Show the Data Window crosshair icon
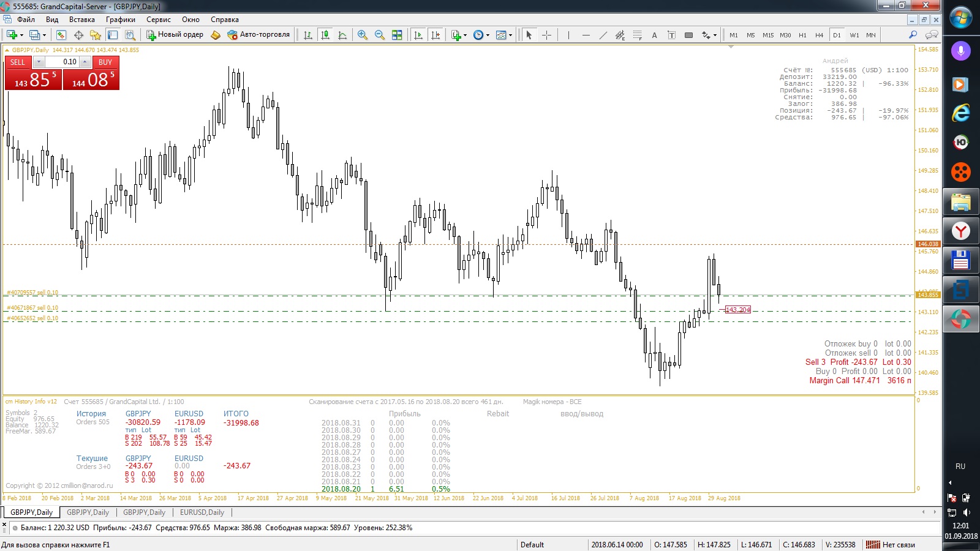Viewport: 980px width, 551px height. point(78,35)
